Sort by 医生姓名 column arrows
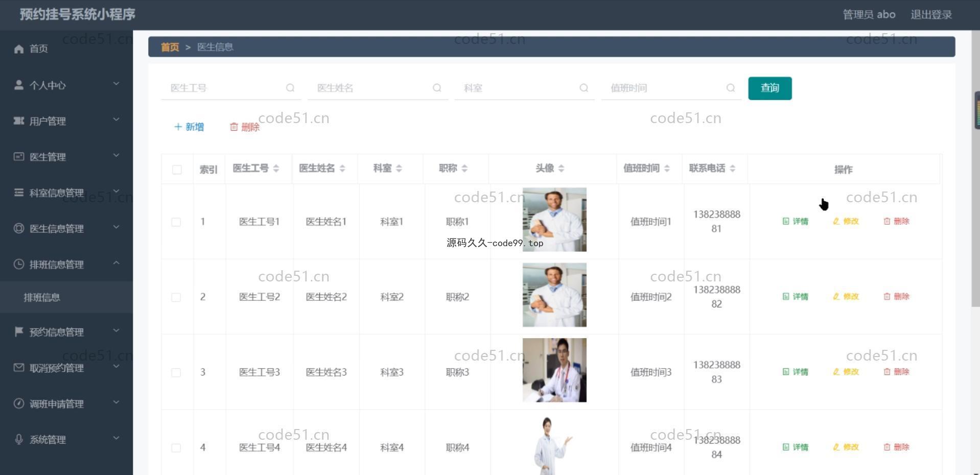 tap(342, 169)
